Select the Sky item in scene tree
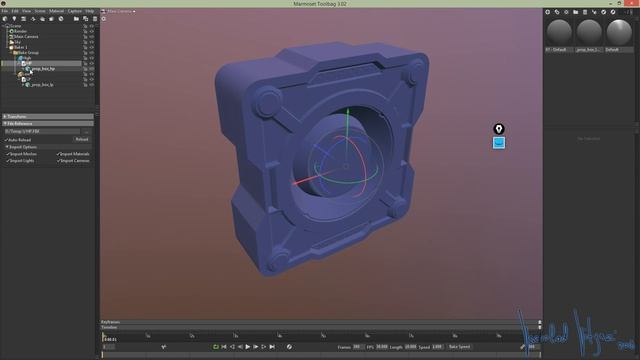 18,42
